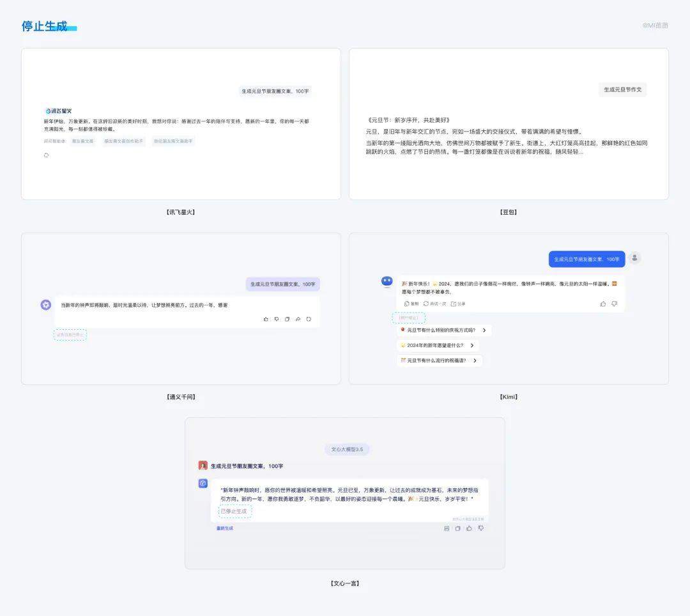Click Kimi reply text starting 新年快乐
690x616 pixels.
pyautogui.click(x=509, y=288)
